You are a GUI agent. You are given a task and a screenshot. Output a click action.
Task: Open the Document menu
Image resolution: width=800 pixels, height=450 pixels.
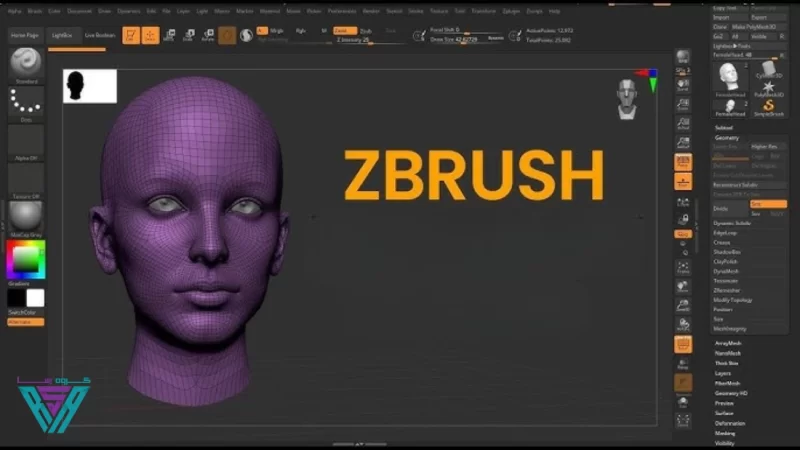[x=79, y=11]
